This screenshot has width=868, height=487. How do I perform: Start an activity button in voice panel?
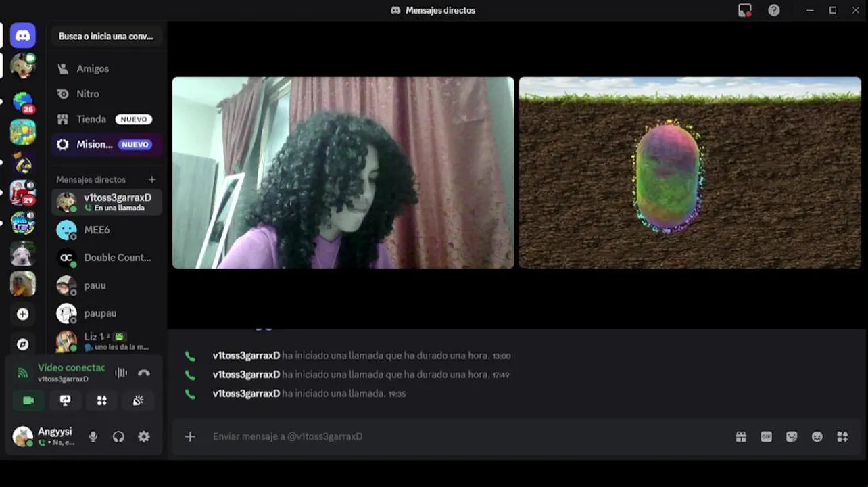tap(101, 400)
